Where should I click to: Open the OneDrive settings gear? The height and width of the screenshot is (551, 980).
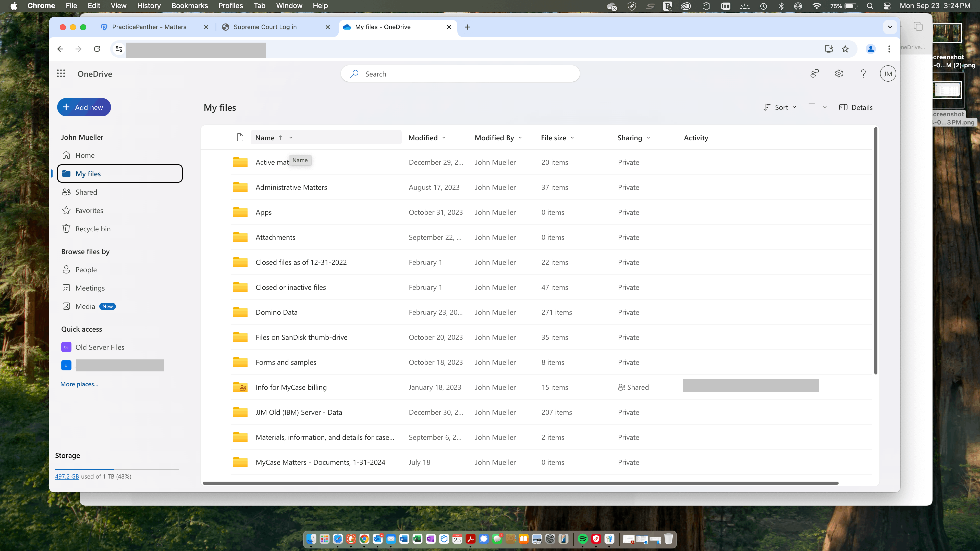coord(839,74)
